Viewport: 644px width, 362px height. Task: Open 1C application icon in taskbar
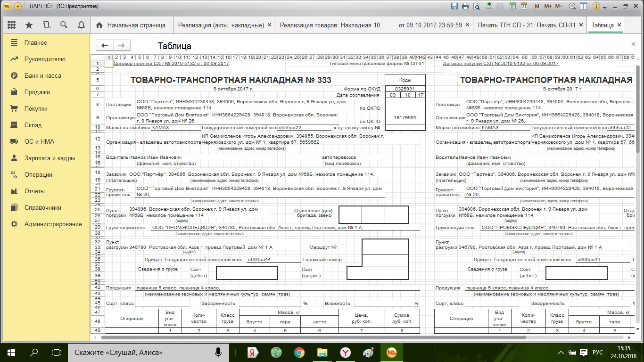(x=391, y=352)
